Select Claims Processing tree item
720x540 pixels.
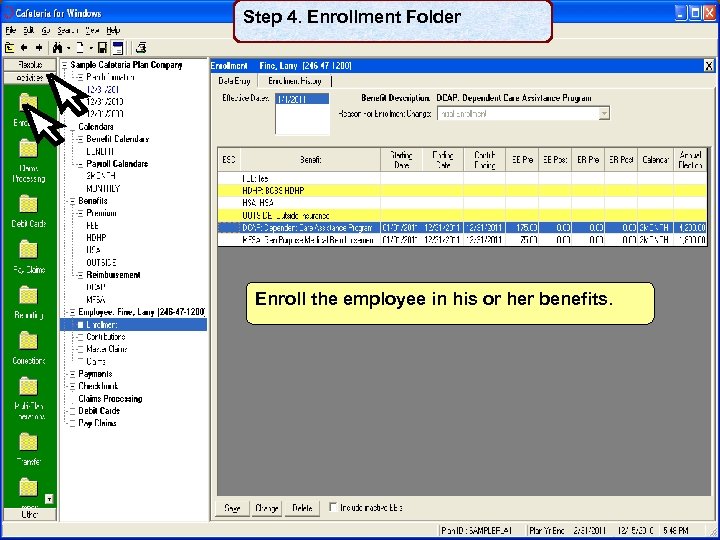click(x=110, y=399)
